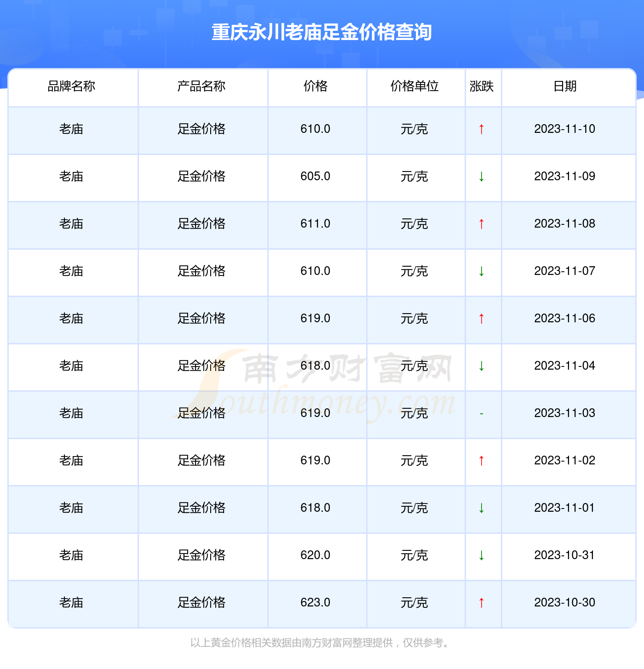Click 老庙 in the 2023-11-08 row
The image size is (644, 669).
point(71,224)
